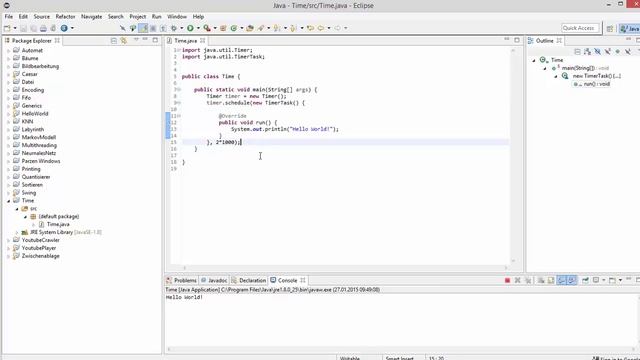Click the Smart Insert status bar entry
The height and width of the screenshot is (360, 640).
(x=400, y=358)
